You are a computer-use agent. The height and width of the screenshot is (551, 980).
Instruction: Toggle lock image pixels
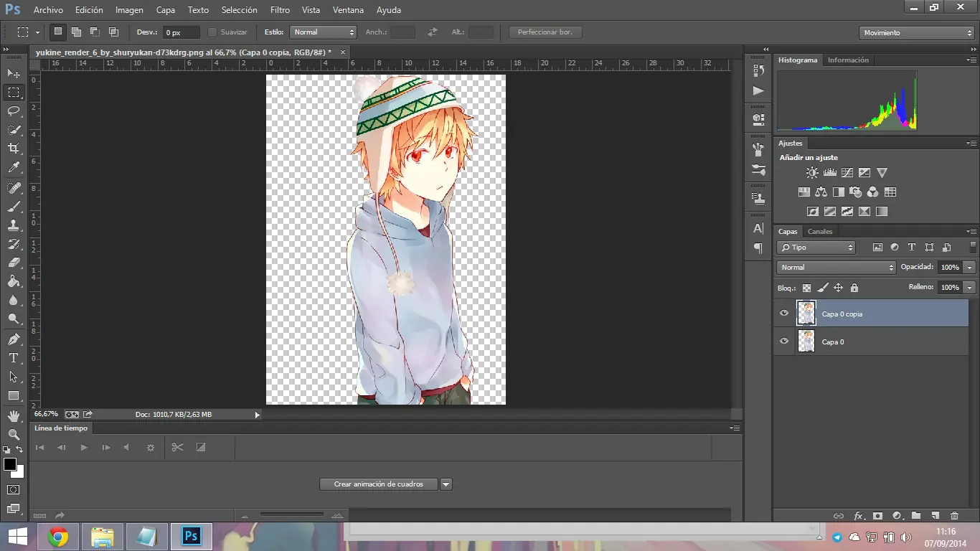(x=822, y=288)
